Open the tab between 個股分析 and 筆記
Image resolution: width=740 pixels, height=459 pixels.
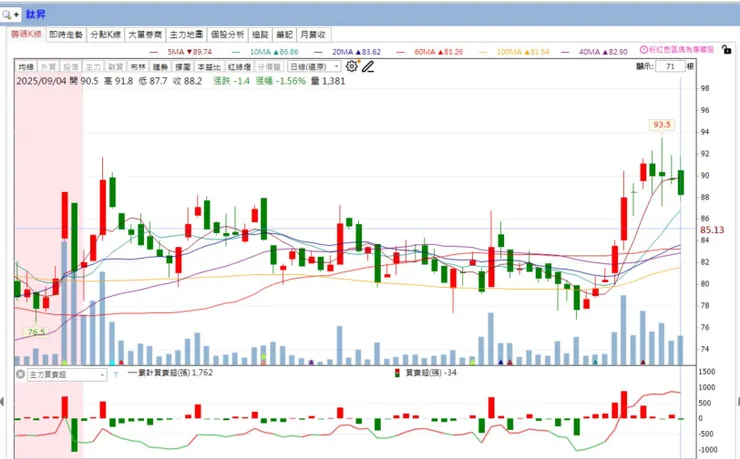(x=260, y=34)
